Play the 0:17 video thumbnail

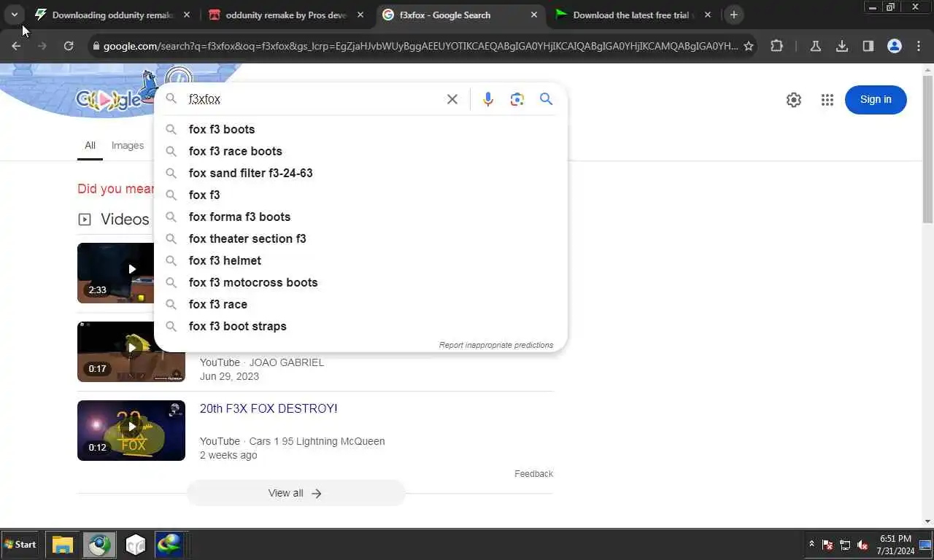tap(131, 351)
